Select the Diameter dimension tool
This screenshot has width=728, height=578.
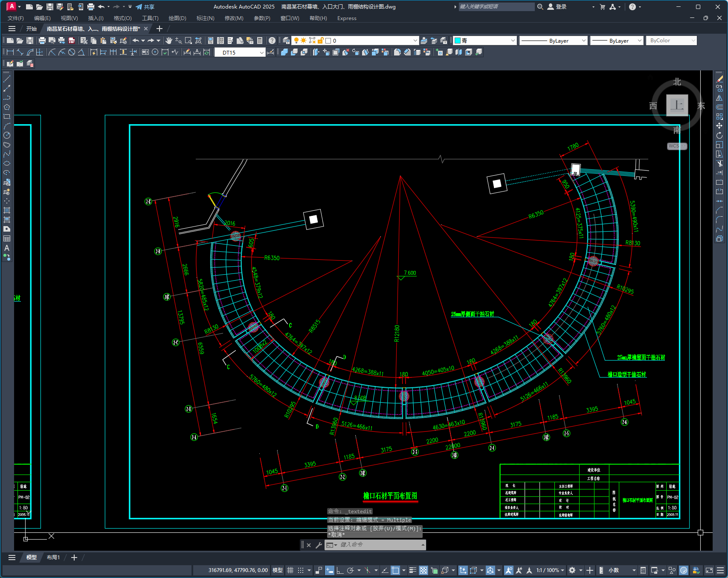(x=72, y=52)
